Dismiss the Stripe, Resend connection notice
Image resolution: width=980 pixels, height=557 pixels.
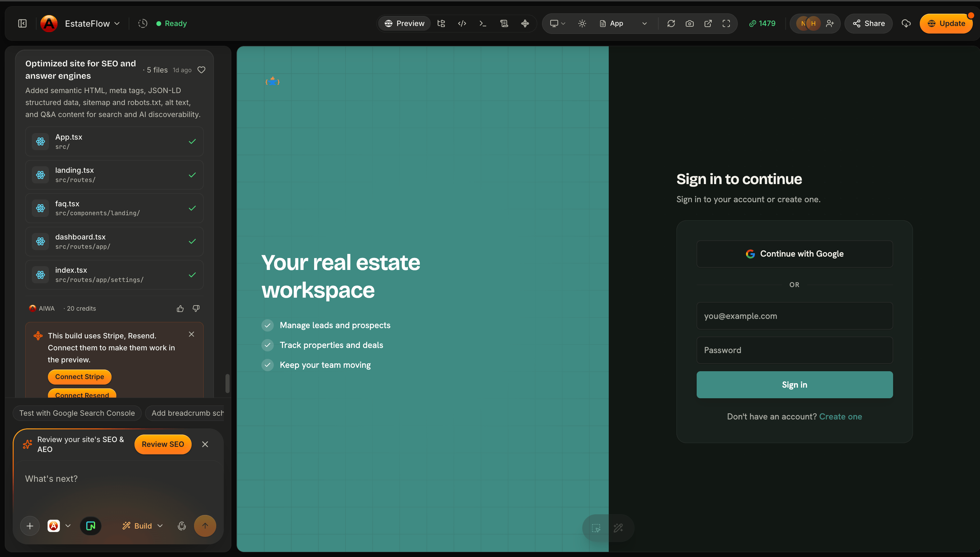tap(192, 334)
